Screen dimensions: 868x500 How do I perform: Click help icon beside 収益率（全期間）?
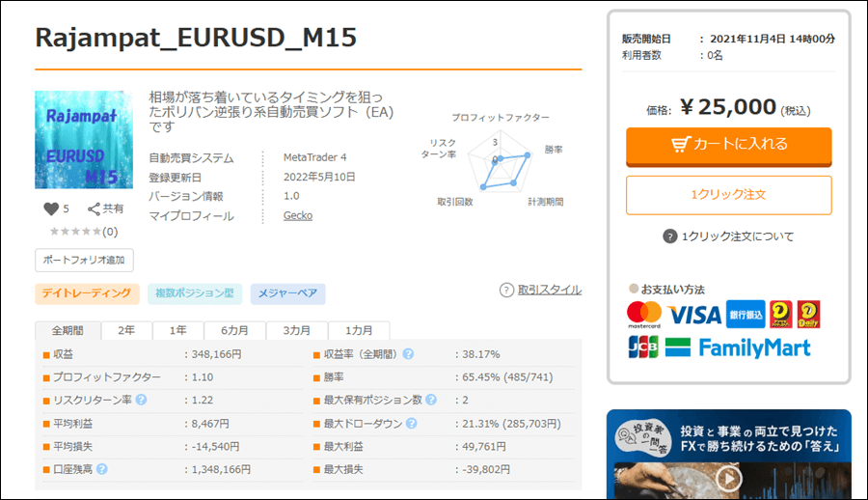pos(408,354)
